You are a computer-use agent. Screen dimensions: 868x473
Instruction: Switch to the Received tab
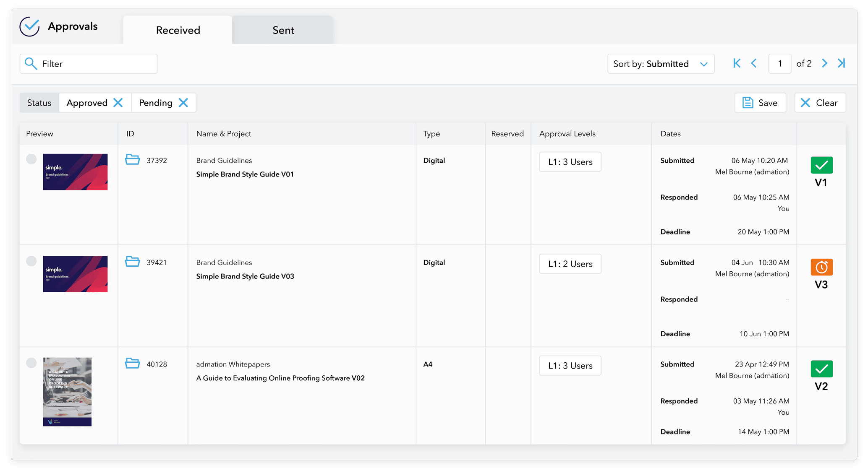tap(178, 30)
